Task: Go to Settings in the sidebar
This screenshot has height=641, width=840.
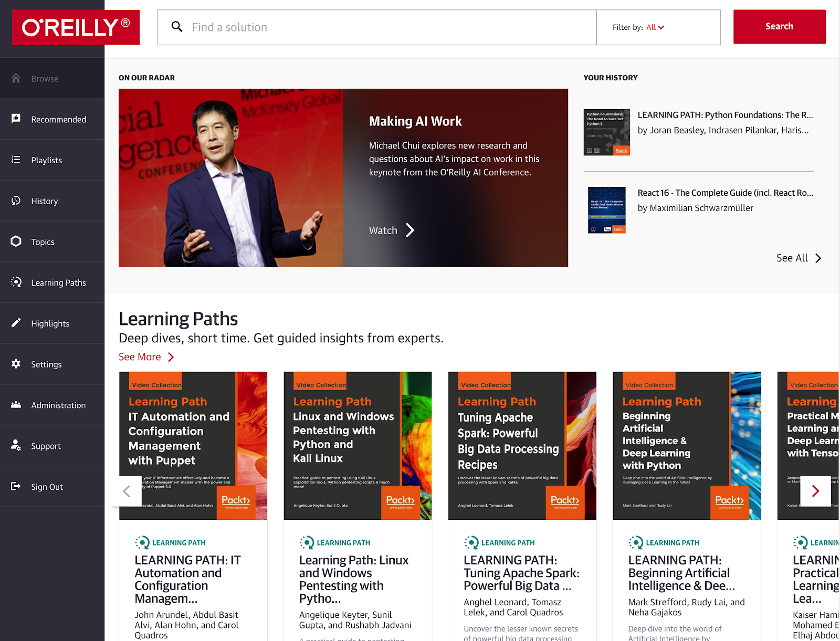Action: click(52, 364)
